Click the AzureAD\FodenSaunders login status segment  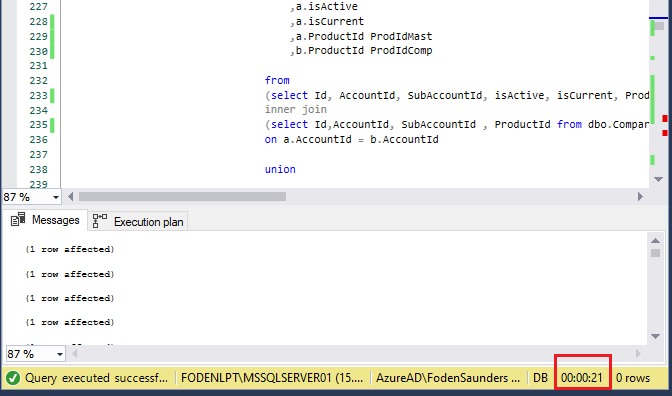[x=448, y=378]
